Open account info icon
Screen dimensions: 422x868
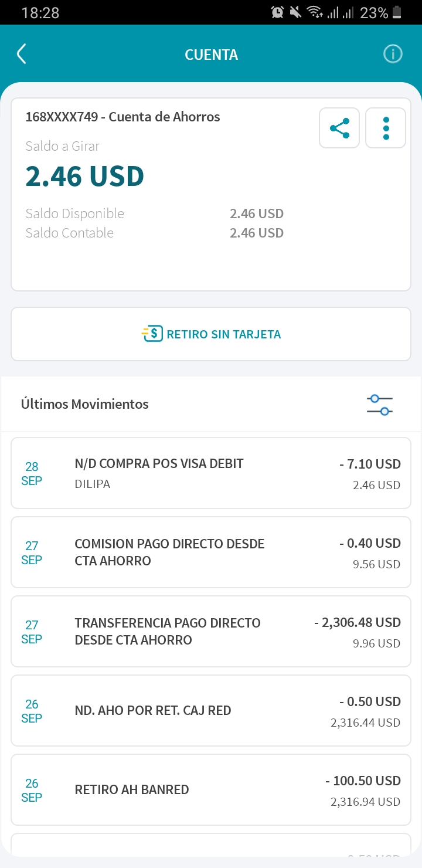(x=393, y=54)
